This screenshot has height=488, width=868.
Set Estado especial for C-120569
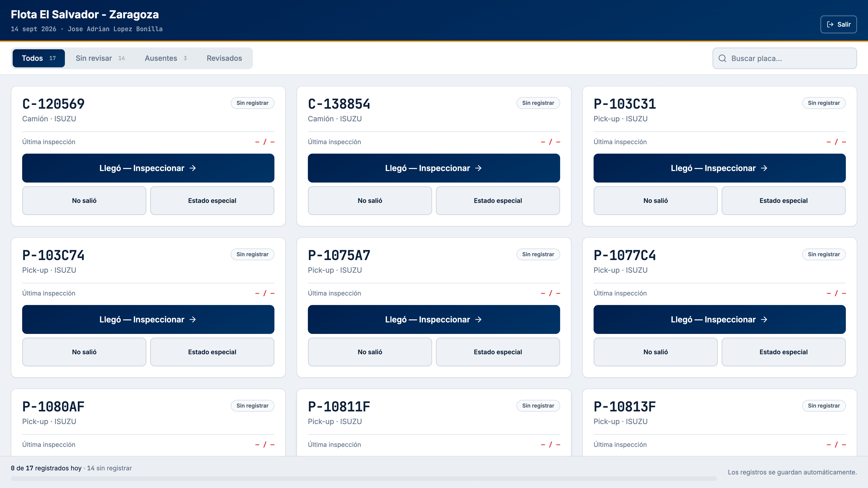(212, 200)
